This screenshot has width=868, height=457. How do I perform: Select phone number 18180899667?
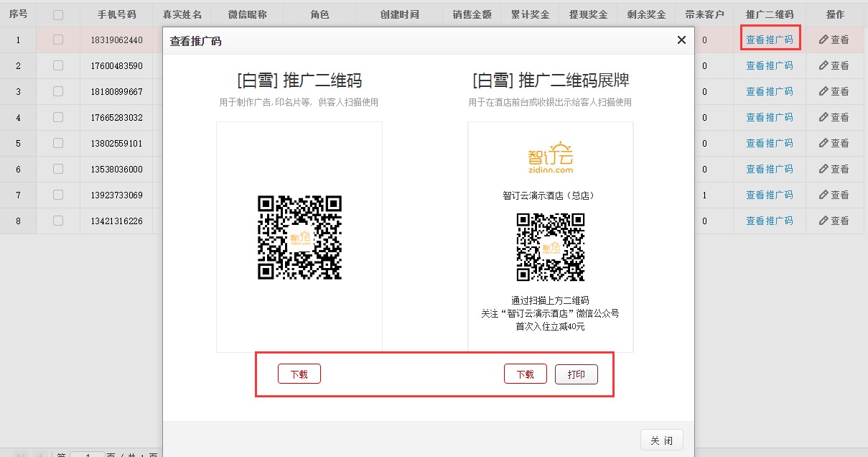116,92
